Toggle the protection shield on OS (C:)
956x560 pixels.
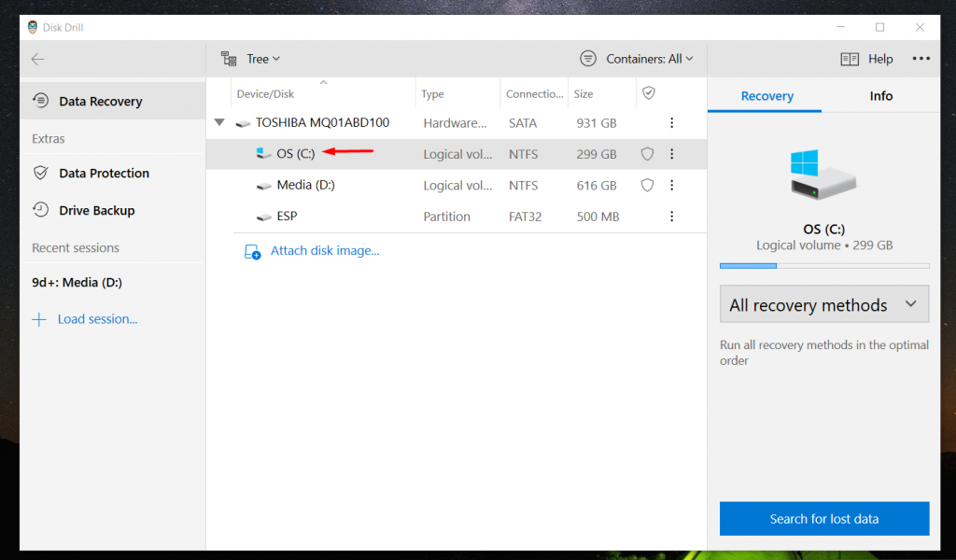tap(647, 154)
